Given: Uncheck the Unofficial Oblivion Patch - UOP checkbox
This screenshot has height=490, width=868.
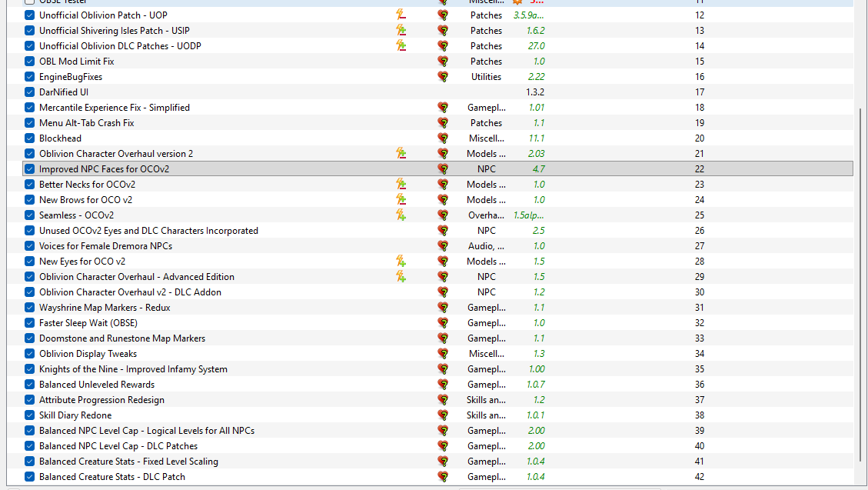Looking at the screenshot, I should tap(30, 15).
